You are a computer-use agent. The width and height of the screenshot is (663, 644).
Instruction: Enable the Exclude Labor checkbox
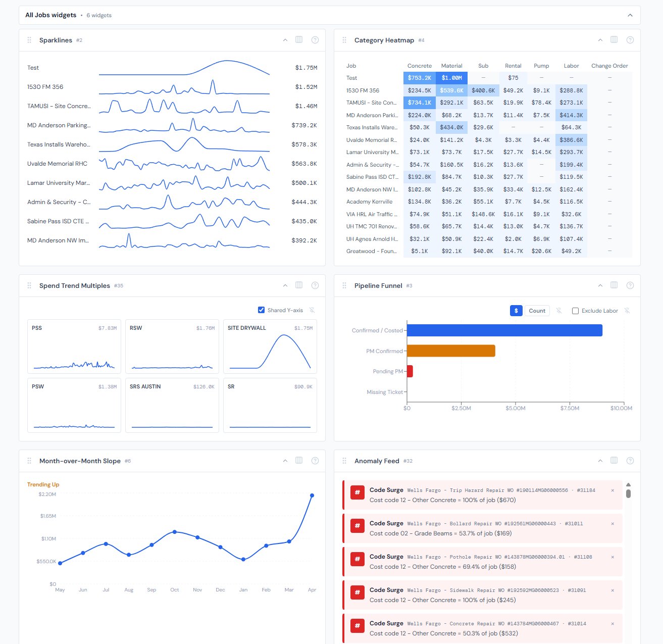(575, 310)
